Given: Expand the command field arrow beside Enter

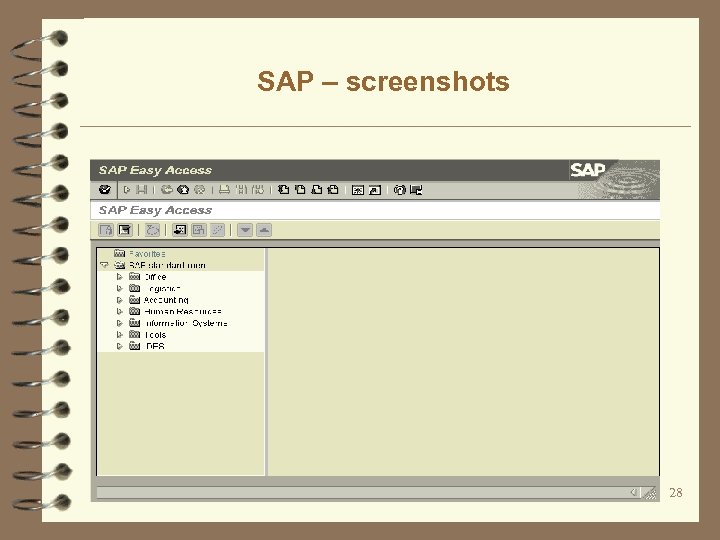Looking at the screenshot, I should coord(127,190).
